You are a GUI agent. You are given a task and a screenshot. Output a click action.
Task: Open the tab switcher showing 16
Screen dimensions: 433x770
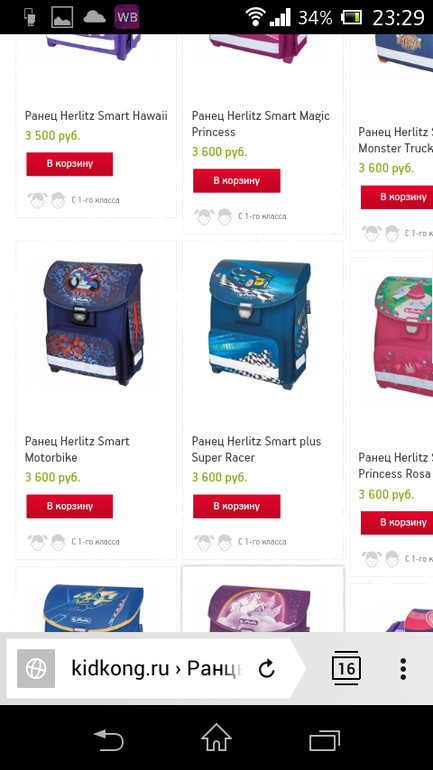coord(346,668)
